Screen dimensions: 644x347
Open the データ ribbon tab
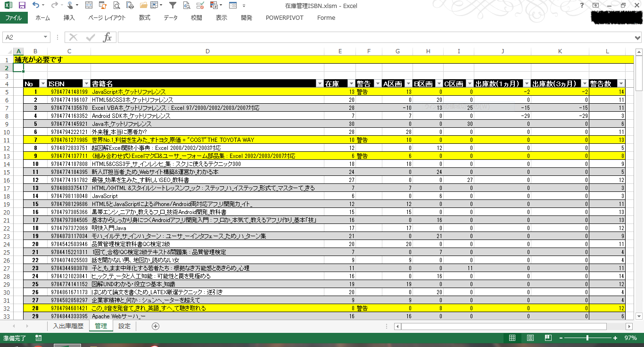tap(171, 18)
